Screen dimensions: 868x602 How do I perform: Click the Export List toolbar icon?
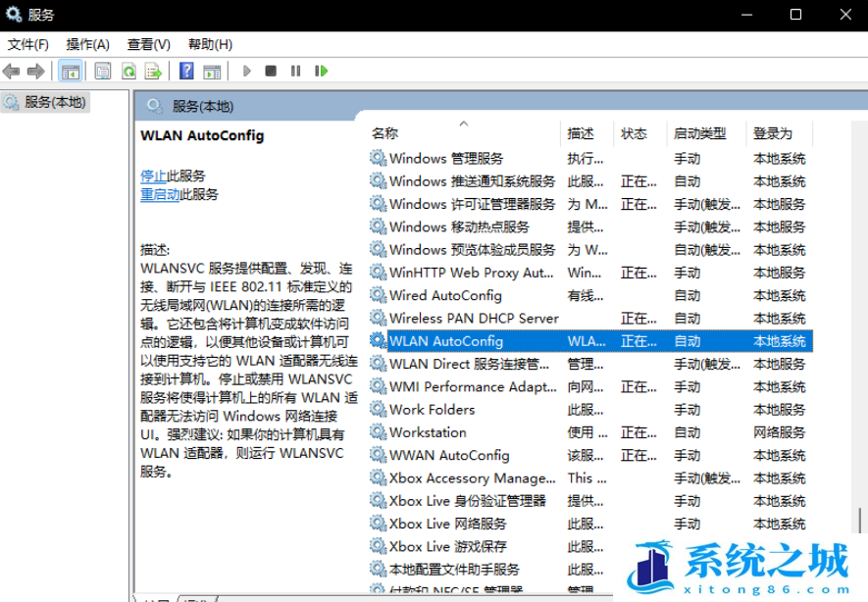click(153, 72)
